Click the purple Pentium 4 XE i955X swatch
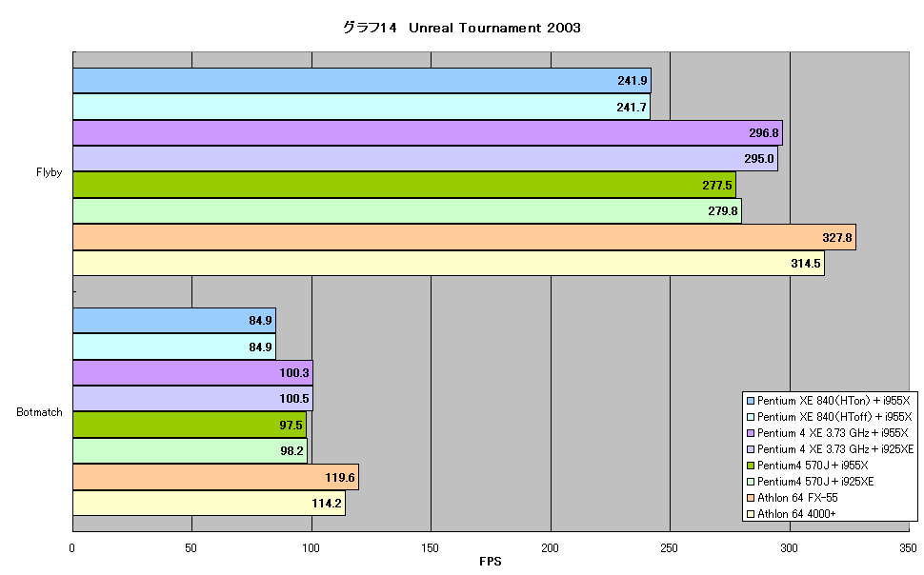This screenshot has width=924, height=575. [x=751, y=433]
